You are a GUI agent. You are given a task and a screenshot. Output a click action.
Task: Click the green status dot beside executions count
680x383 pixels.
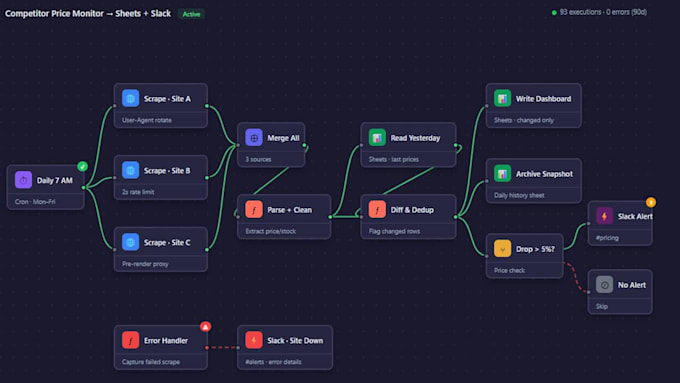(x=554, y=13)
